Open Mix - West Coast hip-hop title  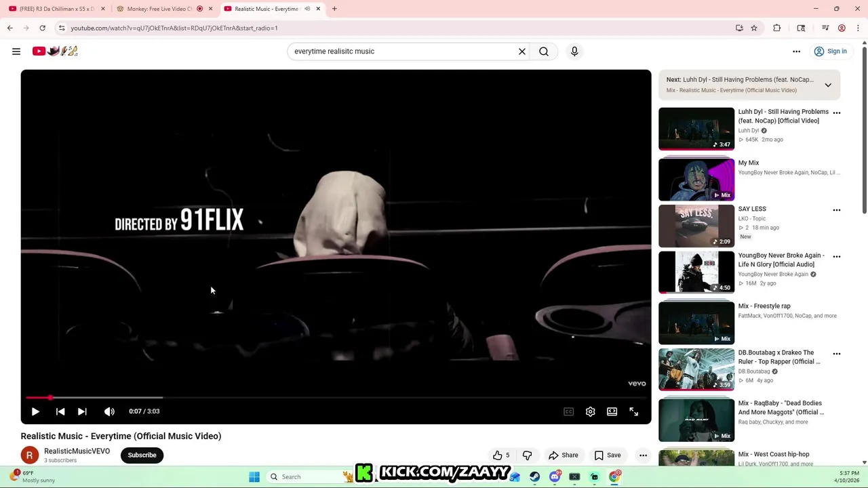(774, 454)
